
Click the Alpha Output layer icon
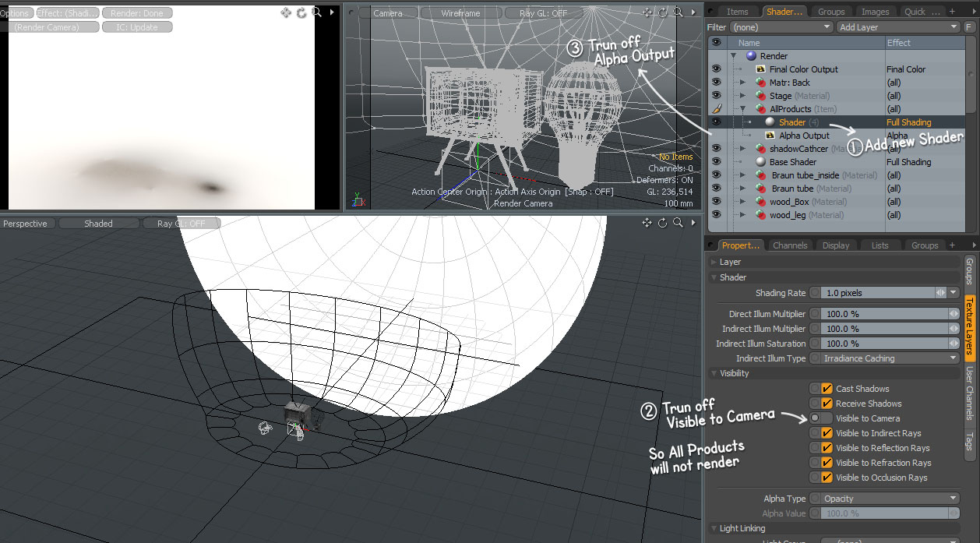[x=770, y=136]
